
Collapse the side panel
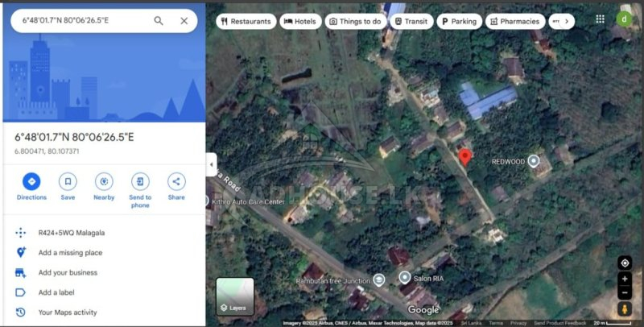(211, 165)
